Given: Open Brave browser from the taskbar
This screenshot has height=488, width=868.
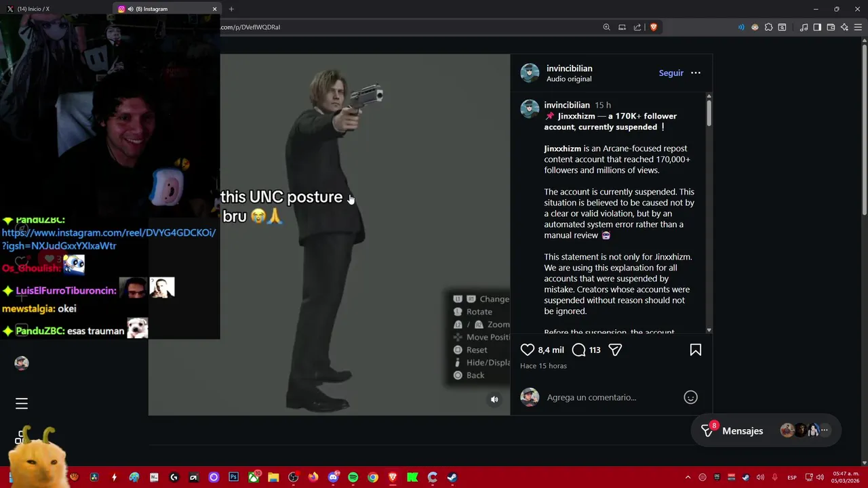Looking at the screenshot, I should [393, 477].
